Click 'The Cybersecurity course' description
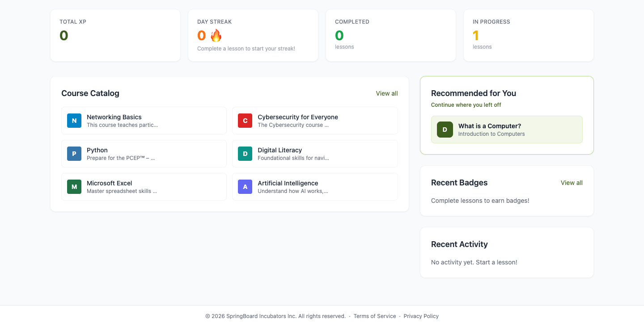 (293, 125)
